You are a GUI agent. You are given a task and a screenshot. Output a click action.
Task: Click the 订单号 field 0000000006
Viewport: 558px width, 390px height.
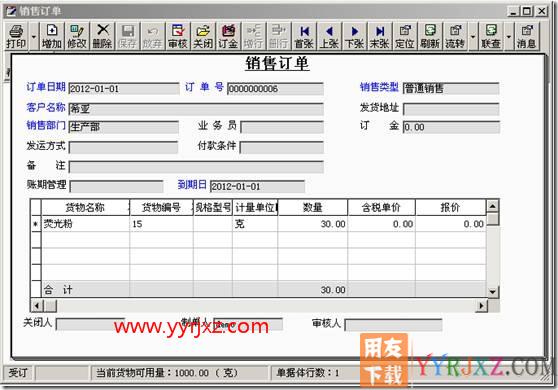pyautogui.click(x=275, y=89)
